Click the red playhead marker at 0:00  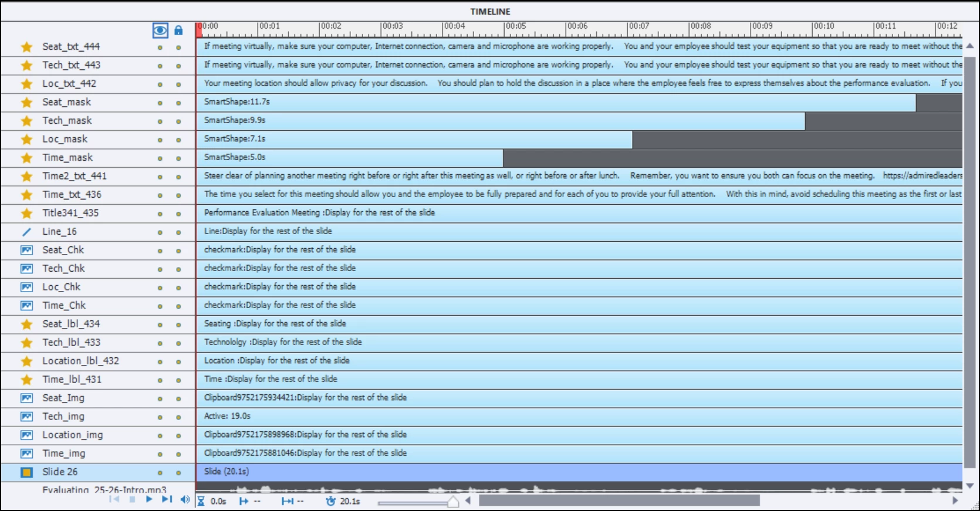click(x=200, y=29)
